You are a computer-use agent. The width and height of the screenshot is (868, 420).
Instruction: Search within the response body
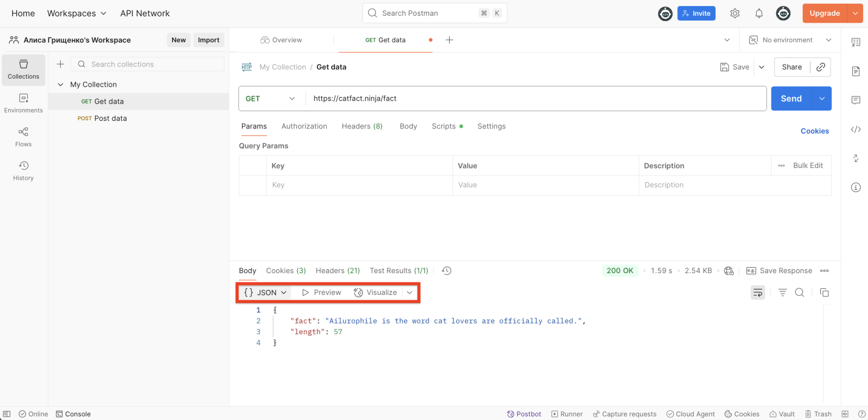tap(799, 293)
